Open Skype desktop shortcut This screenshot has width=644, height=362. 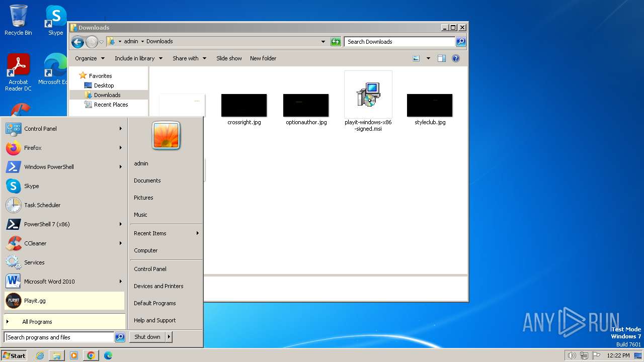pos(56,20)
